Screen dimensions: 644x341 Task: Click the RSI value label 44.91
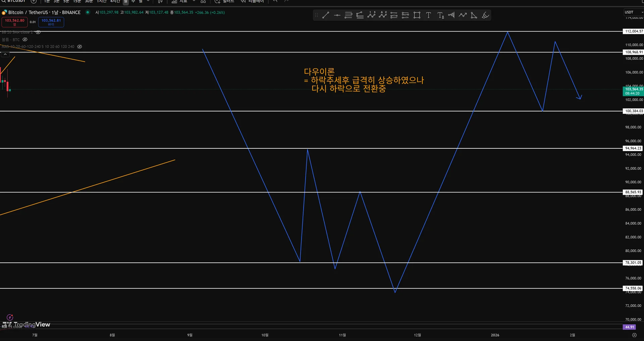click(629, 327)
